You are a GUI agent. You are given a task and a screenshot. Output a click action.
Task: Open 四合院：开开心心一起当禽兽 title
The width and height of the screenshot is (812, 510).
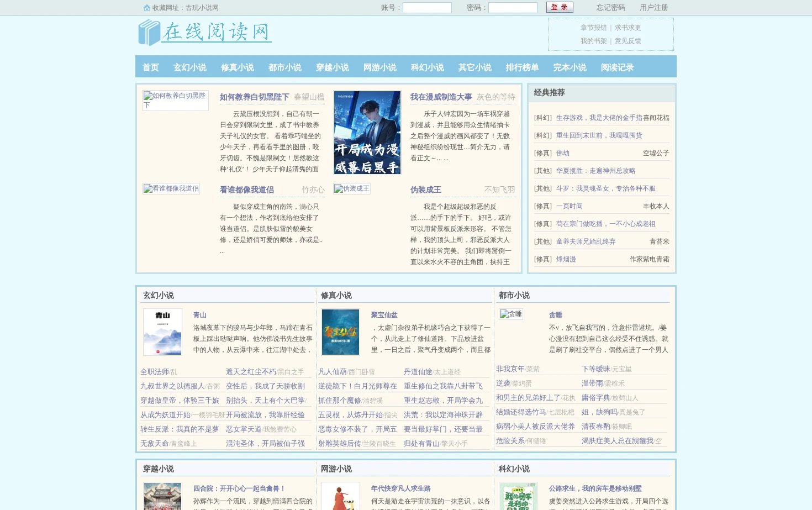point(240,488)
